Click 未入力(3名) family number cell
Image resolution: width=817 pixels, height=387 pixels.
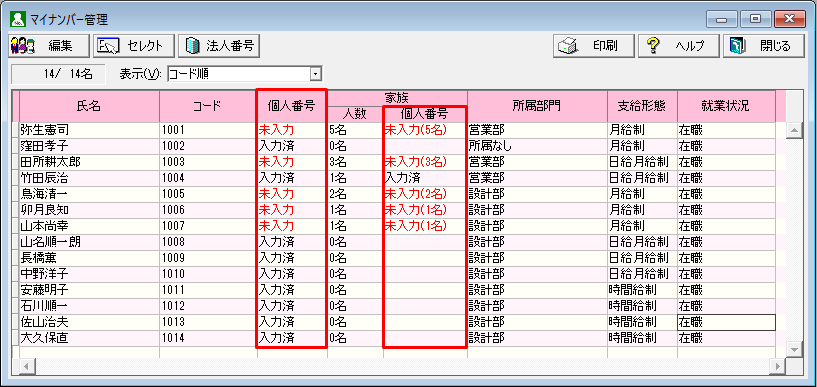[x=425, y=161]
